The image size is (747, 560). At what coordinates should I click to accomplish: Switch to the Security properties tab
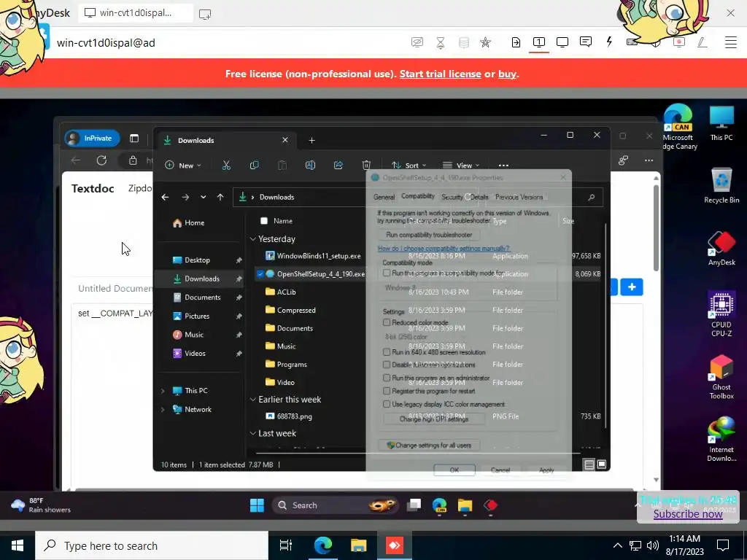[x=452, y=197]
